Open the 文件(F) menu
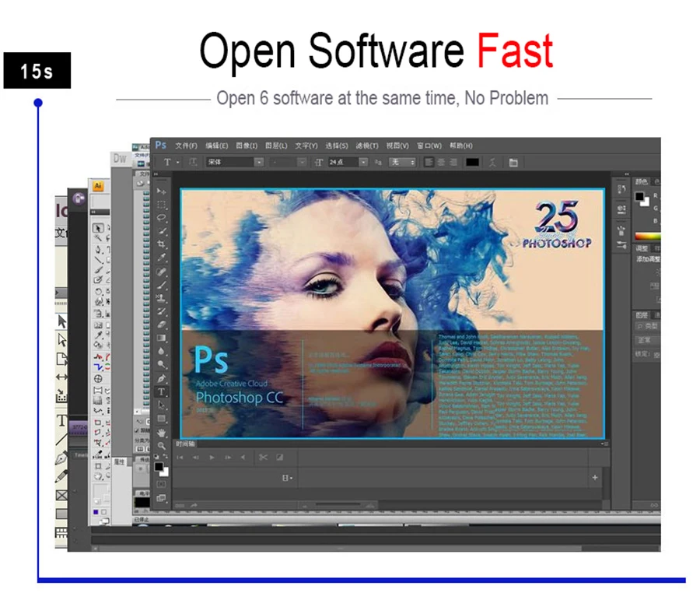 (186, 146)
